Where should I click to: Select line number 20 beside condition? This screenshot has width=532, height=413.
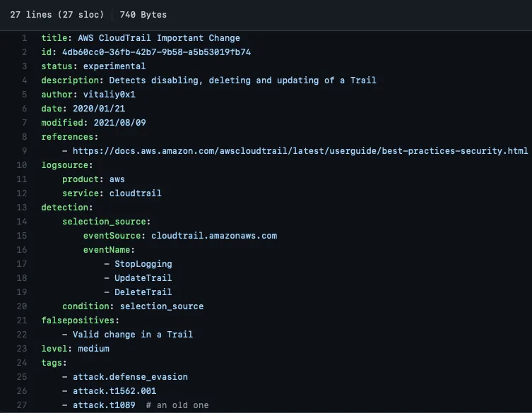(23, 306)
